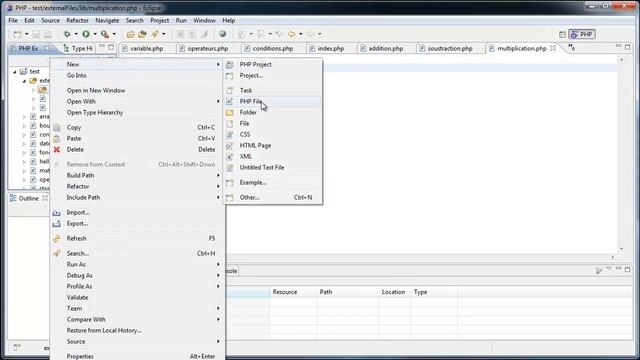Close the multiplication.php tab
Screen dimensions: 640x360
[x=553, y=48]
